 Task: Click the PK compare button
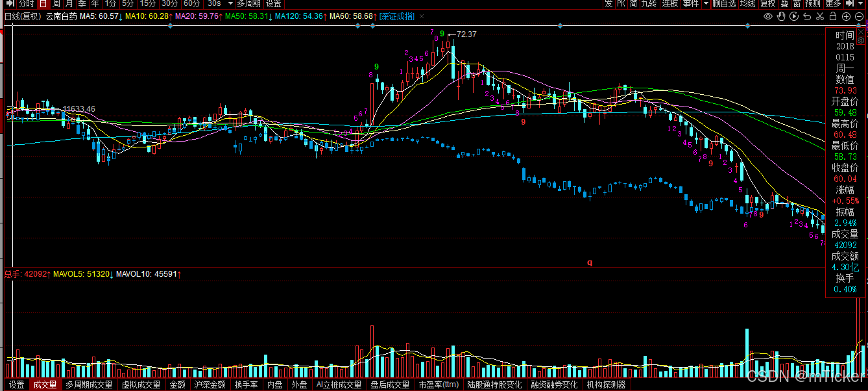point(621,4)
